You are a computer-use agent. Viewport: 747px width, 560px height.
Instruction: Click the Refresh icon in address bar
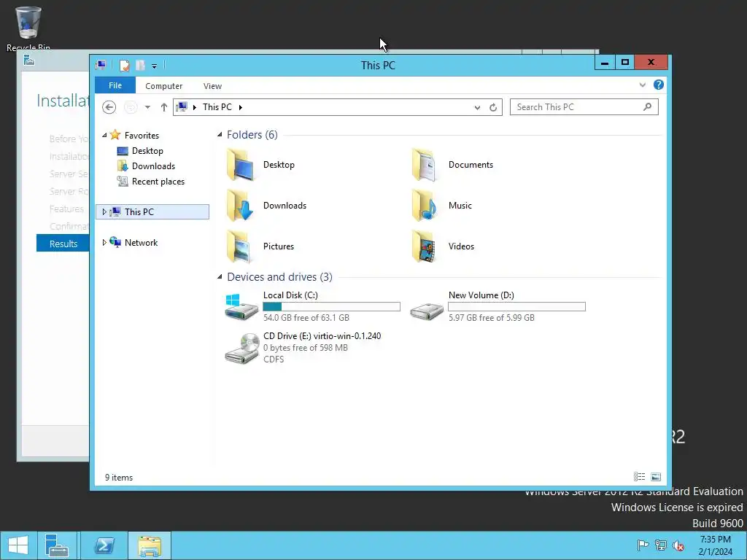pyautogui.click(x=493, y=107)
